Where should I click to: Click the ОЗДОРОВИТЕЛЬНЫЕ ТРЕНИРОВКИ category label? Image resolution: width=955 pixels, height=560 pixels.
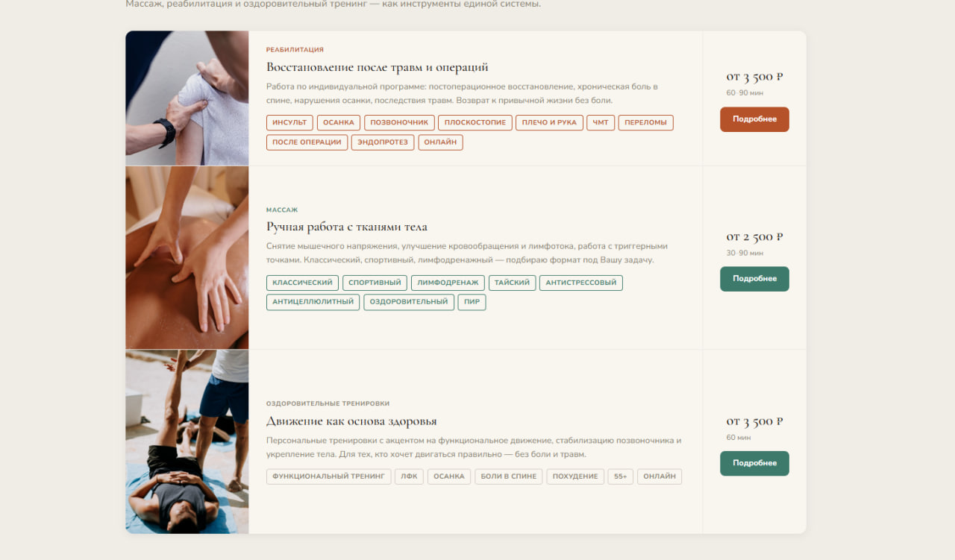pos(328,403)
